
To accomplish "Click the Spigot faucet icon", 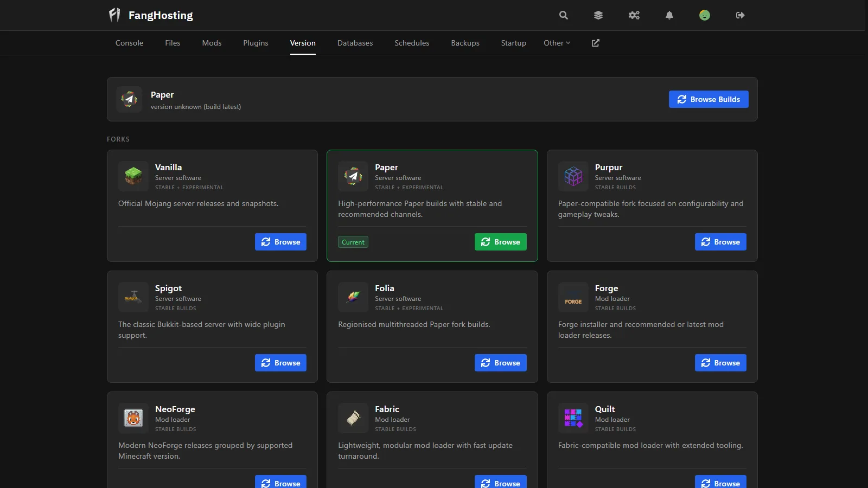I will [133, 297].
